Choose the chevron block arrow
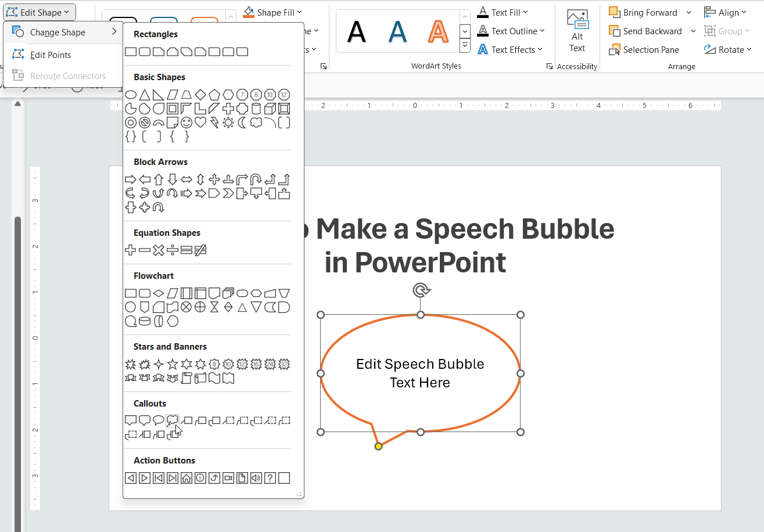This screenshot has height=532, width=764. click(x=228, y=193)
